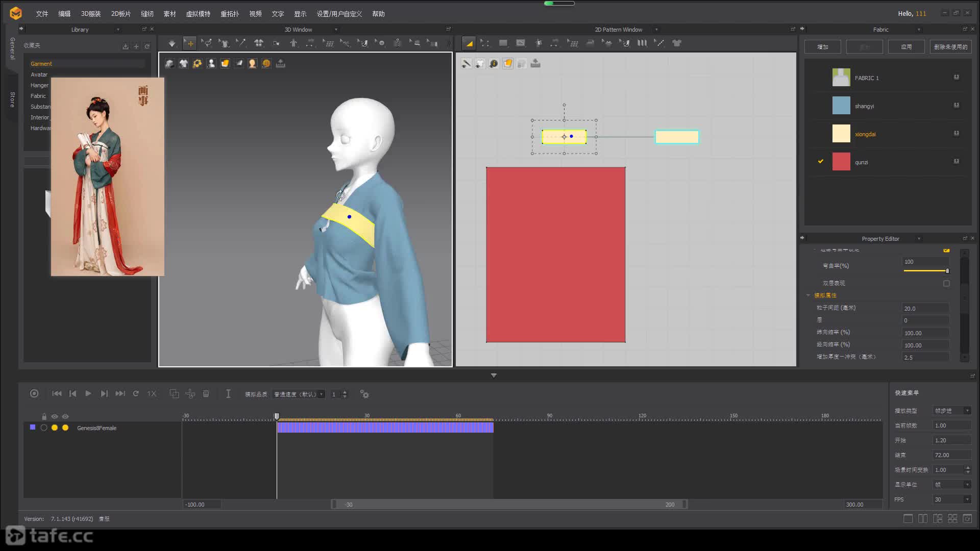Click the loop playback icon
The width and height of the screenshot is (980, 551).
tap(136, 393)
